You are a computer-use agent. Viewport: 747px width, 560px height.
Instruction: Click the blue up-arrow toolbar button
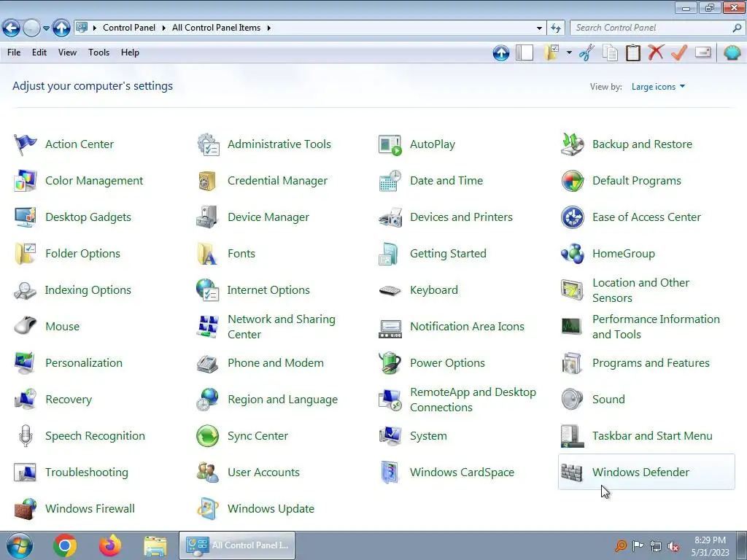500,52
